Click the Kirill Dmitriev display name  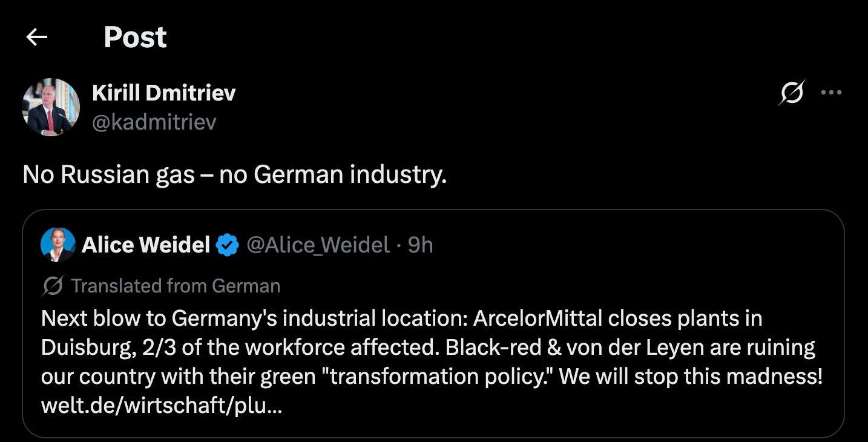pos(164,93)
